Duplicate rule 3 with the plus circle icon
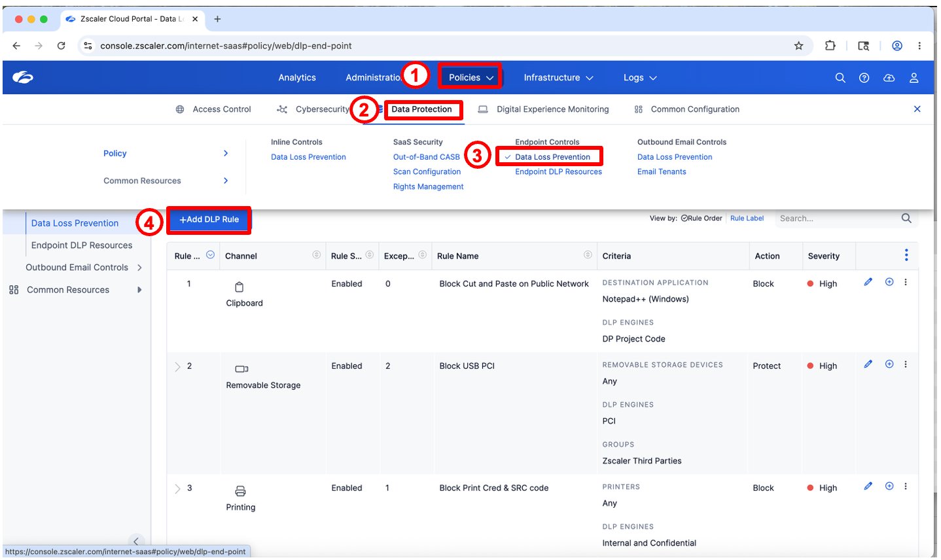Screen dimensions: 941x560 [889, 486]
